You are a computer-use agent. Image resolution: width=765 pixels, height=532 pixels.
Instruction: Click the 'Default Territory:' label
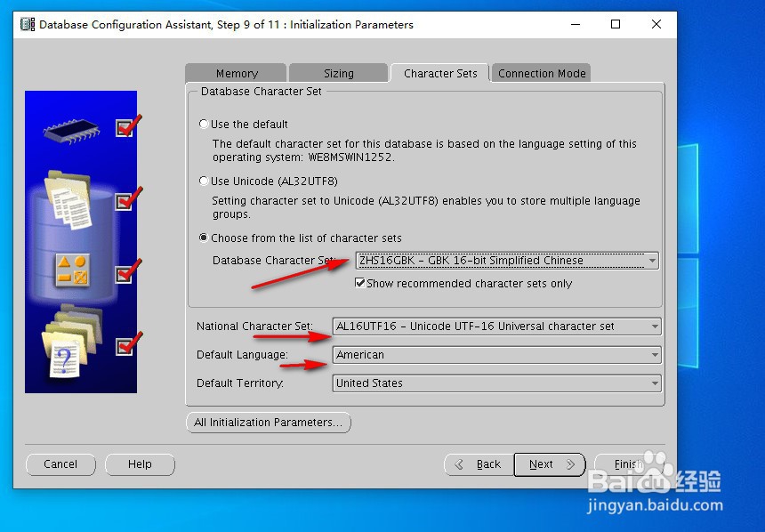tap(239, 383)
